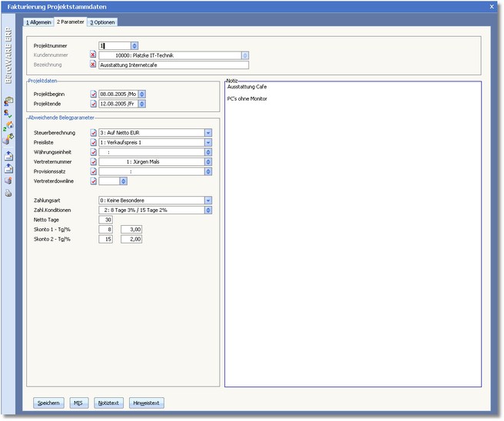The image size is (504, 421).
Task: Click the red X beside Bezeichnung
Action: pyautogui.click(x=94, y=65)
